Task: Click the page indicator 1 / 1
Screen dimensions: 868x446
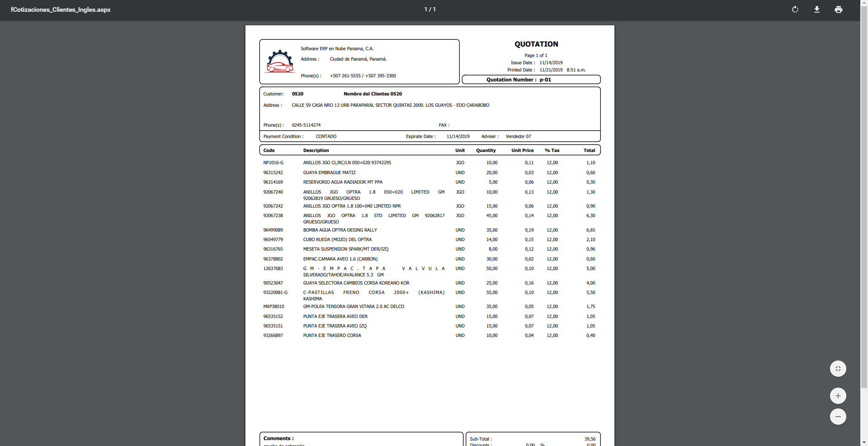Action: pyautogui.click(x=430, y=9)
